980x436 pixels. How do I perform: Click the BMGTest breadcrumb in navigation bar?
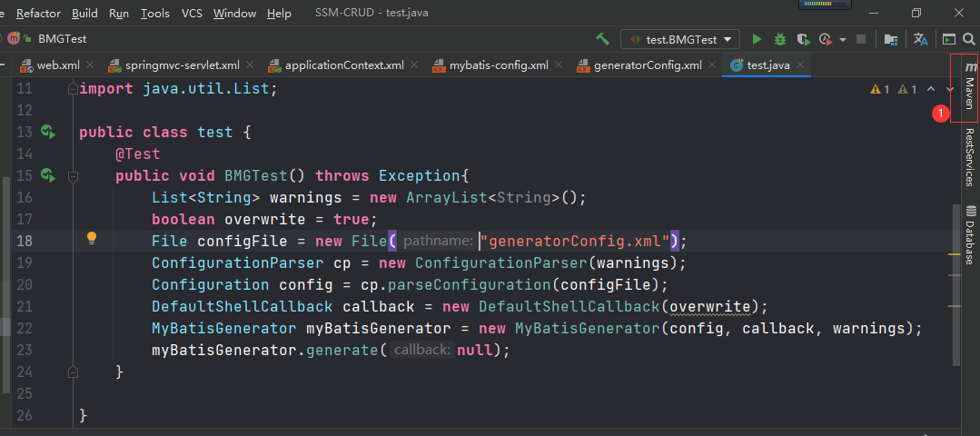(63, 39)
